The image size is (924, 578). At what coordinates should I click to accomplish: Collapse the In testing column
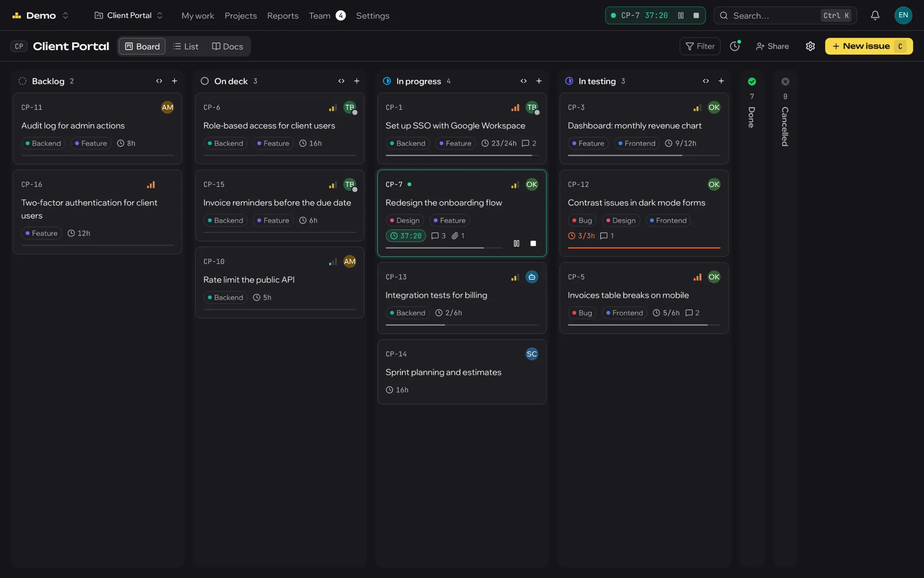pyautogui.click(x=705, y=81)
